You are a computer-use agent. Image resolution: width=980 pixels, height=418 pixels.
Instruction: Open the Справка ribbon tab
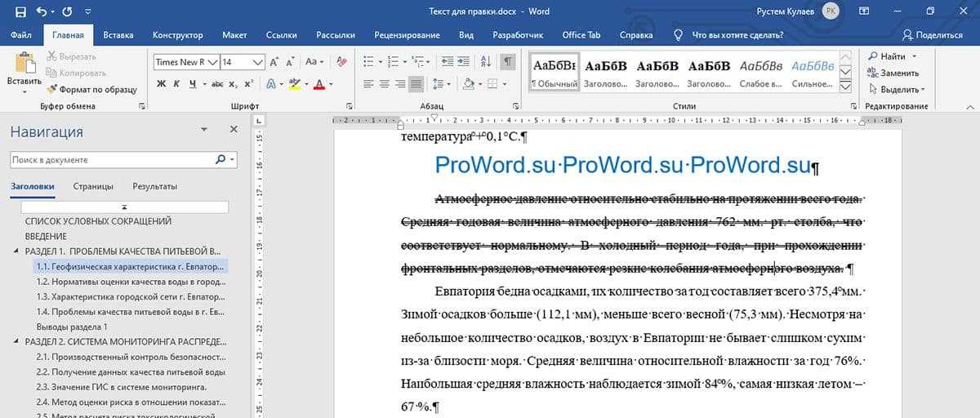tap(636, 35)
